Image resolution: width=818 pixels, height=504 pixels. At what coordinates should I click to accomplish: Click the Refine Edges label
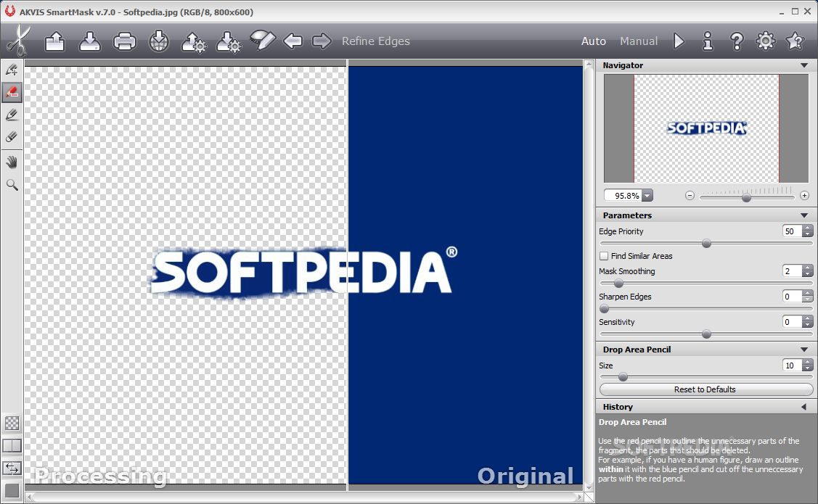tap(376, 41)
